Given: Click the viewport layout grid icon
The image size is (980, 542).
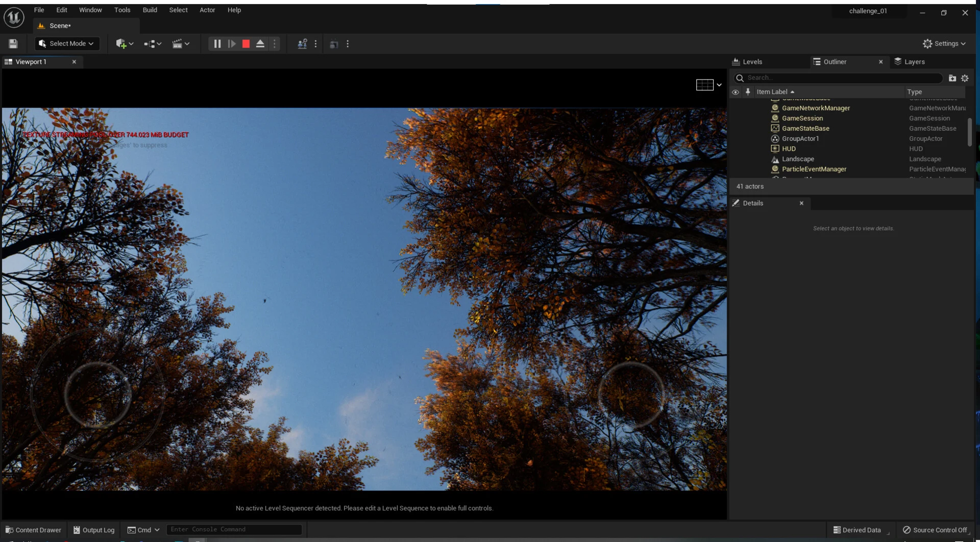Looking at the screenshot, I should 704,85.
